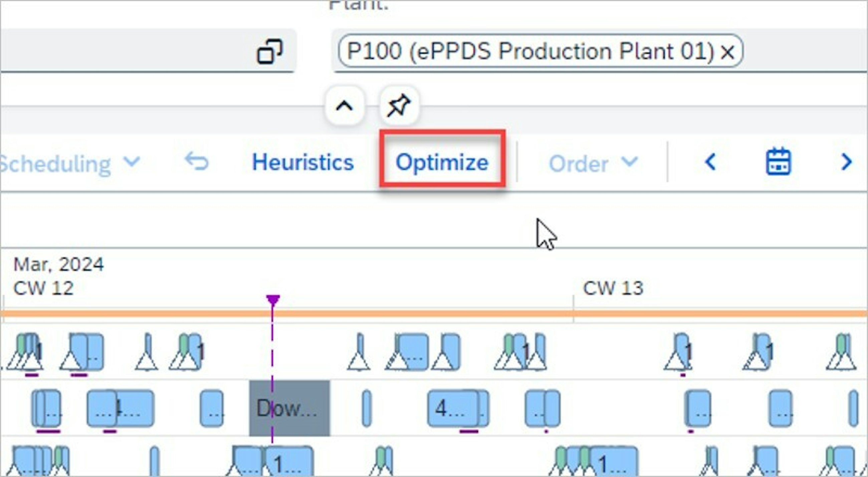Viewport: 868px width, 477px height.
Task: Go to previous time period arrow
Action: [710, 162]
